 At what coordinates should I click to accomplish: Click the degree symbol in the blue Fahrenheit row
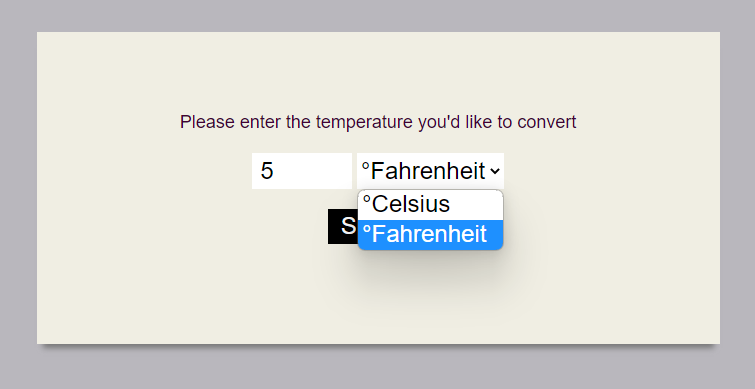367,229
